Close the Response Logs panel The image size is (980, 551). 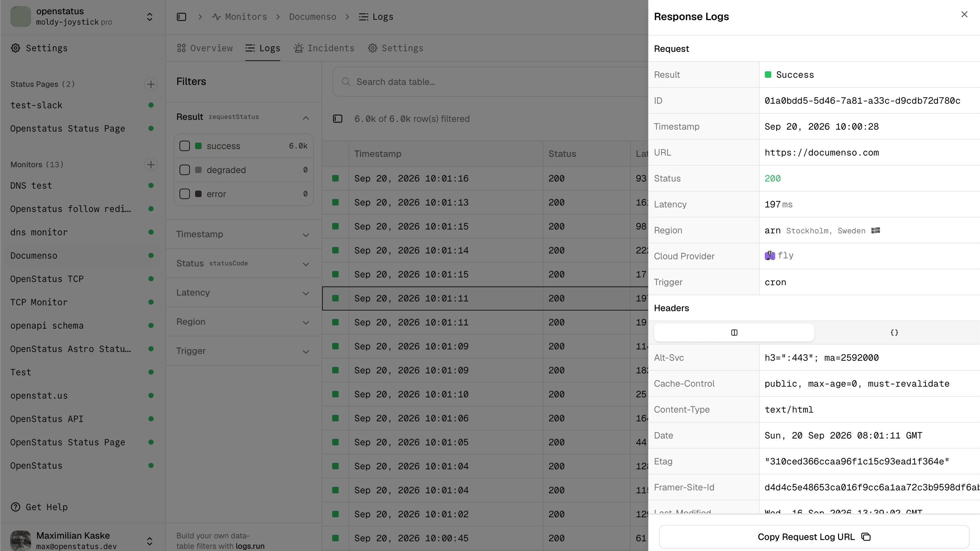(x=964, y=15)
